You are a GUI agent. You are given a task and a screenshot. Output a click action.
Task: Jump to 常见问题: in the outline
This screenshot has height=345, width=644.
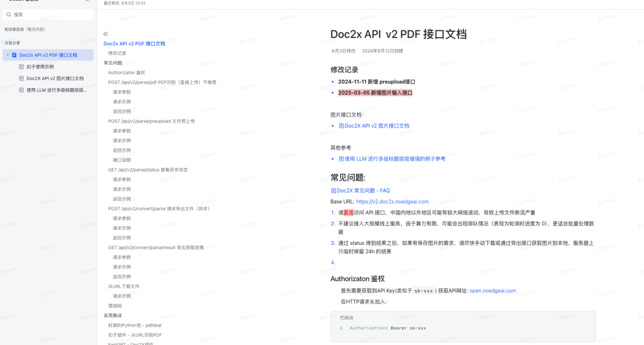coord(113,63)
